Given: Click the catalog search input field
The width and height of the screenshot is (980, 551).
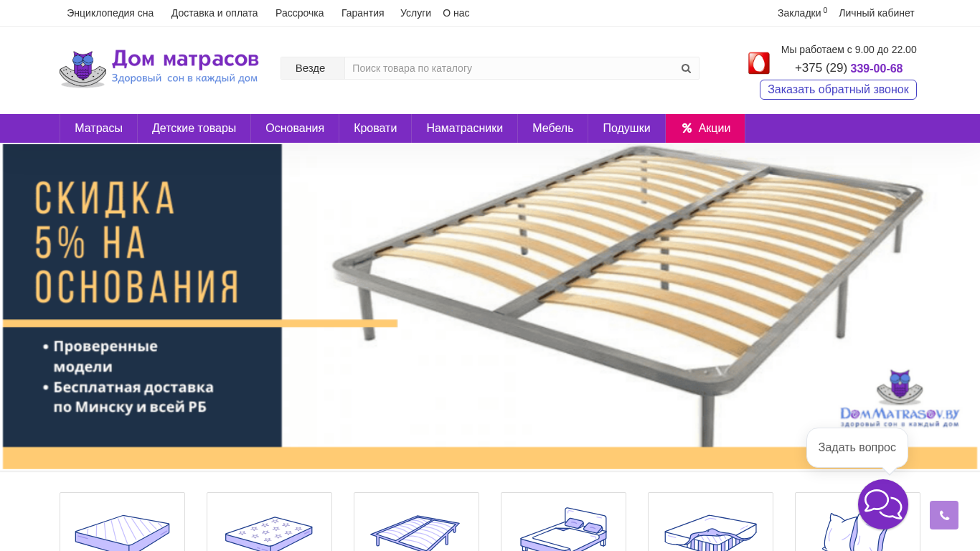Looking at the screenshot, I should 509,68.
